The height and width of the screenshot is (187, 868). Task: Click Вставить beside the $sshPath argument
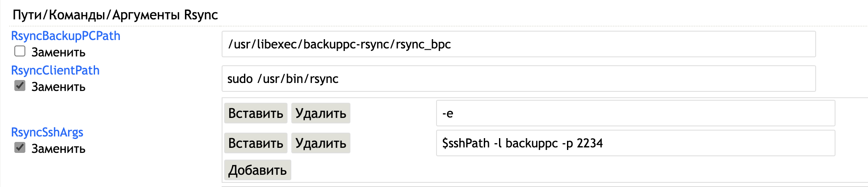coord(255,143)
